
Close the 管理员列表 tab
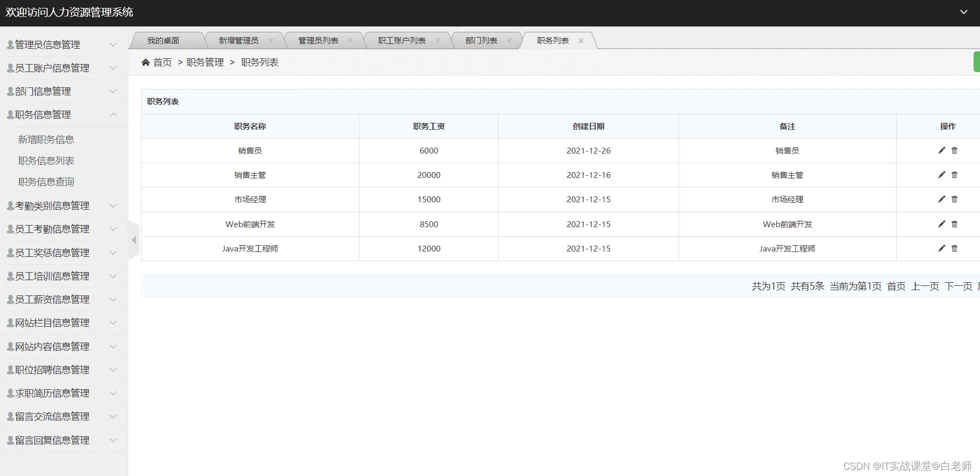(x=350, y=41)
